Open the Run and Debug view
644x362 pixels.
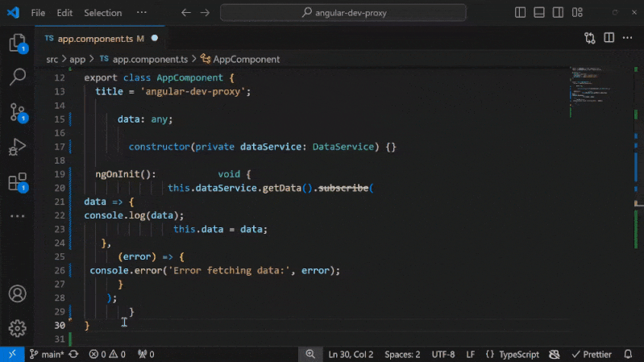(x=17, y=148)
